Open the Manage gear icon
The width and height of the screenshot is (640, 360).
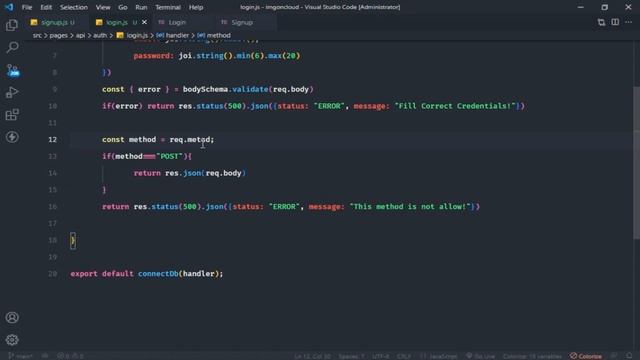(12, 340)
